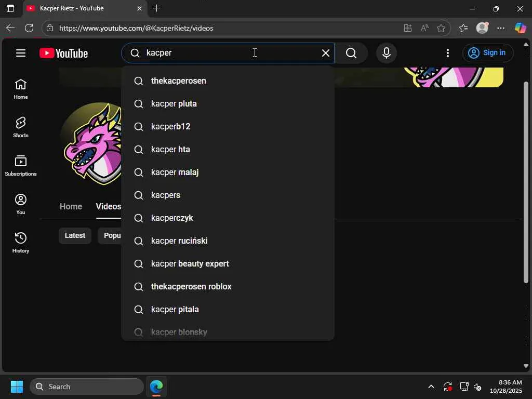Click the taskbar Search box
The width and height of the screenshot is (532, 399).
pyautogui.click(x=87, y=387)
